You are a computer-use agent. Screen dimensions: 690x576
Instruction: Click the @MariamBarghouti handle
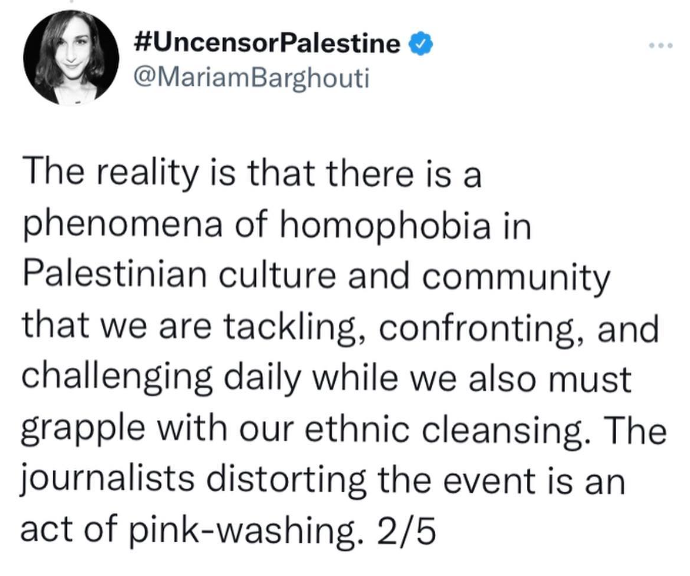point(250,78)
